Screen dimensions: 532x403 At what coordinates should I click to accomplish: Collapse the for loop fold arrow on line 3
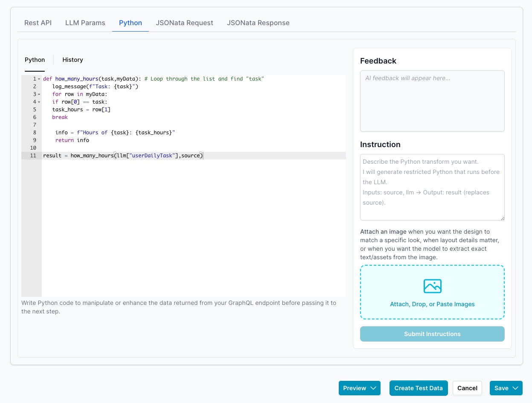pos(38,94)
